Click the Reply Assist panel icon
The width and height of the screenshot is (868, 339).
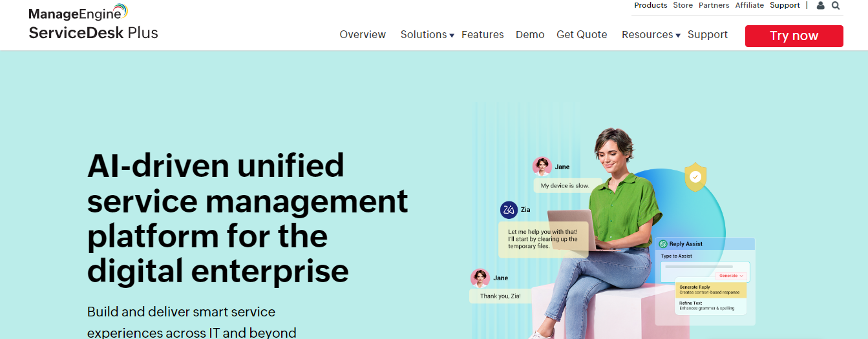[x=663, y=244]
